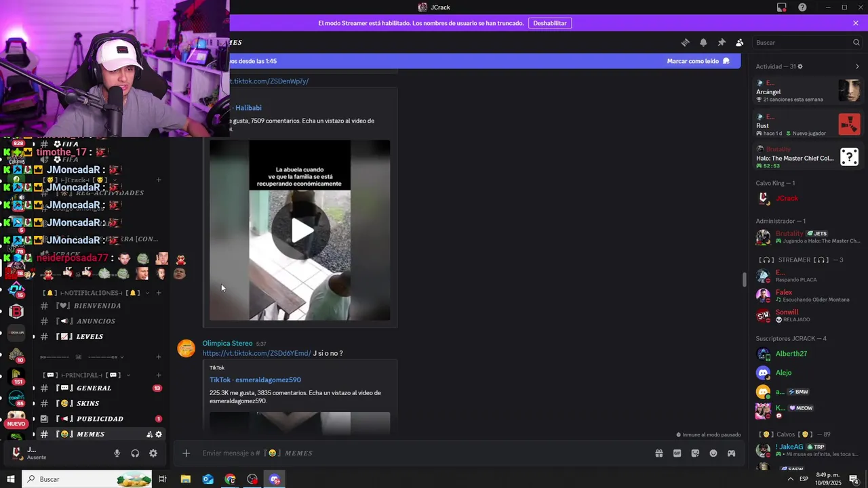This screenshot has width=868, height=488.
Task: Toggle deafen headphones icon
Action: [135, 453]
